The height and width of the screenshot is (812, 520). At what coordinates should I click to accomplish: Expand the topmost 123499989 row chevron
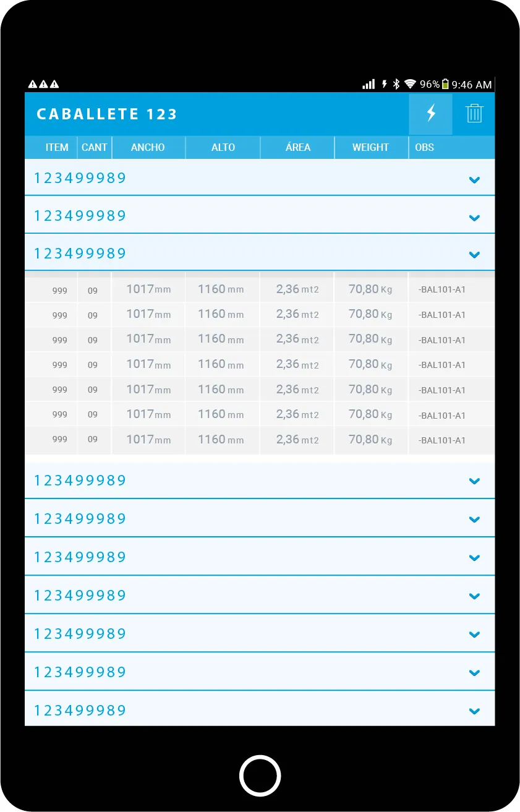[474, 180]
